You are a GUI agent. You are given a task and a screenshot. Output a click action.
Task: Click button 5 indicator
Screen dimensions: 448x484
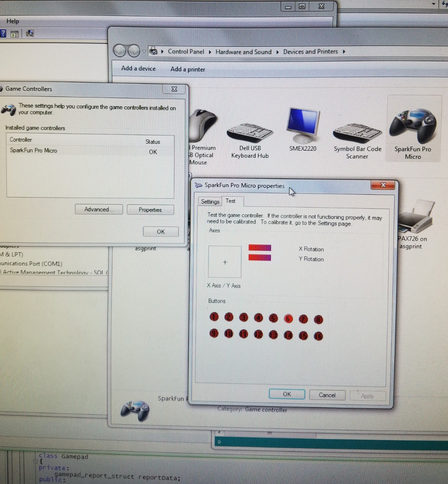tap(273, 318)
